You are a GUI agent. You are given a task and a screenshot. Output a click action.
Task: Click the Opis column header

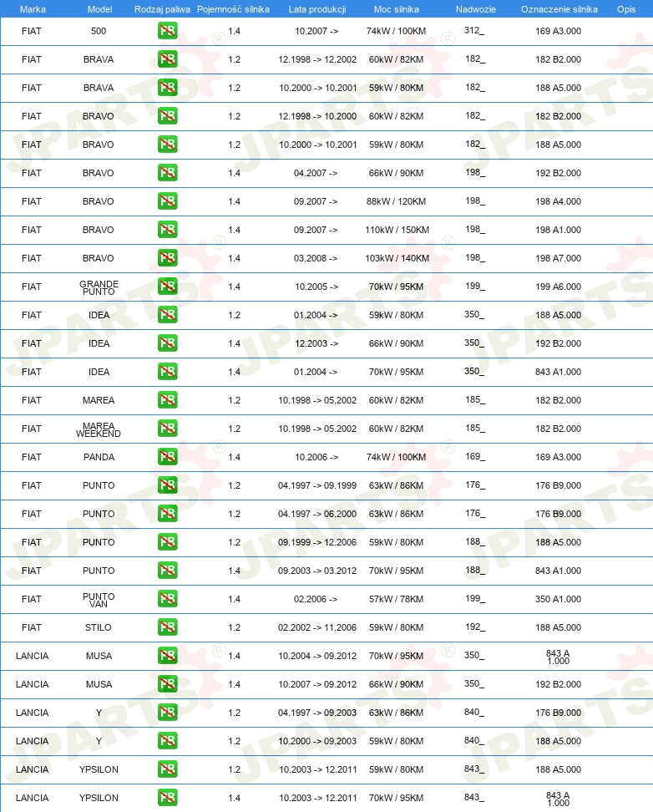click(x=626, y=9)
